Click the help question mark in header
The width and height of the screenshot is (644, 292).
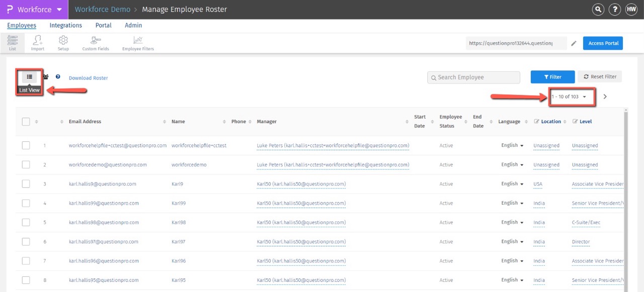[x=614, y=10]
